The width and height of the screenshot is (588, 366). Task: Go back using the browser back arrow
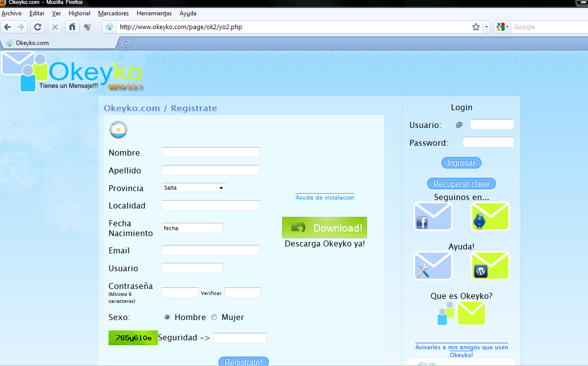point(7,27)
